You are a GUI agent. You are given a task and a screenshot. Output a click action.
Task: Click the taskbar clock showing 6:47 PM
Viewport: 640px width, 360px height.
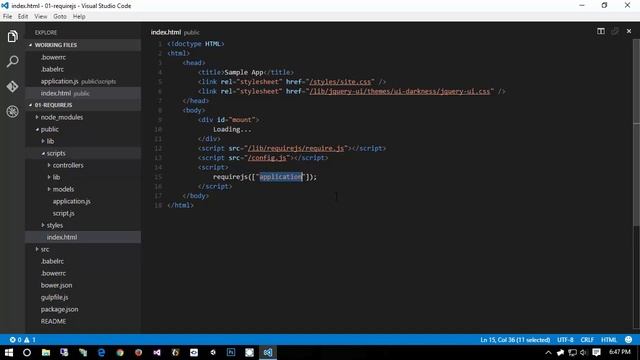click(x=620, y=352)
